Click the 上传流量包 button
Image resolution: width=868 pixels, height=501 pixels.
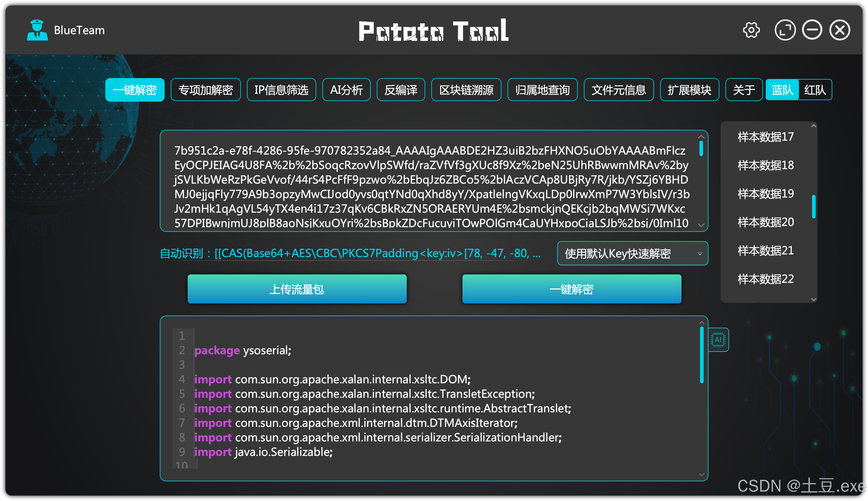coord(297,289)
